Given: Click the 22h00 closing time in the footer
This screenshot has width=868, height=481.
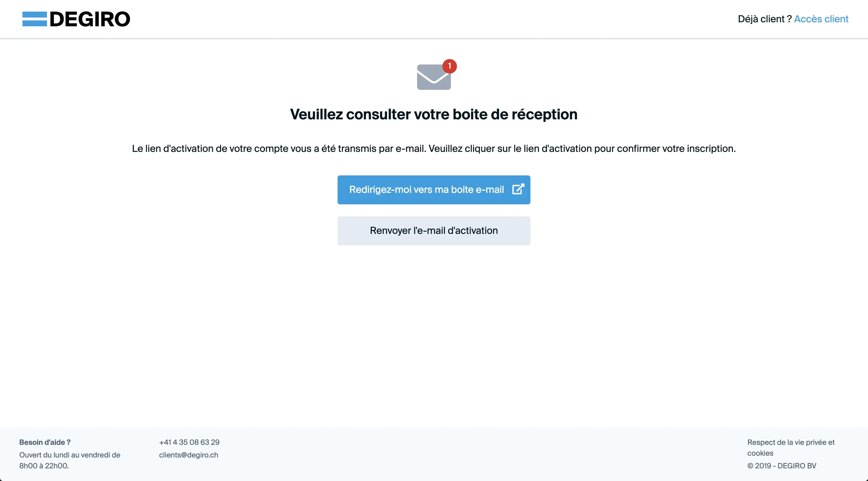Looking at the screenshot, I should pyautogui.click(x=56, y=466).
